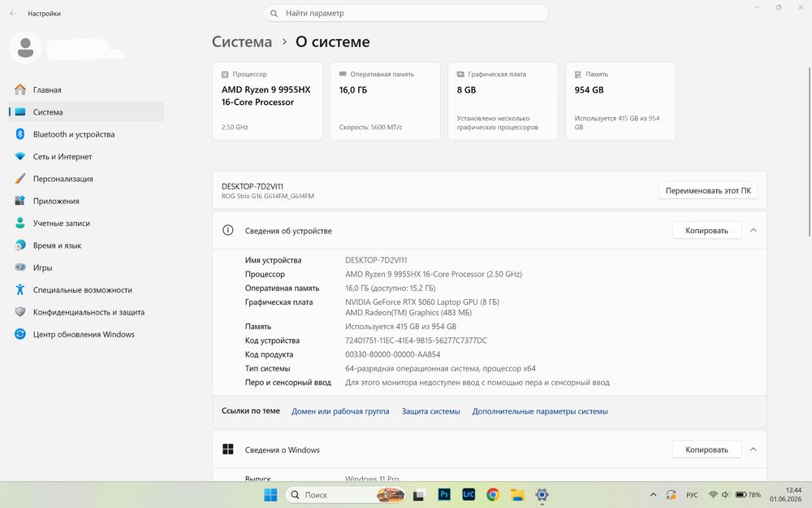Open the Windows Start button

pyautogui.click(x=270, y=495)
